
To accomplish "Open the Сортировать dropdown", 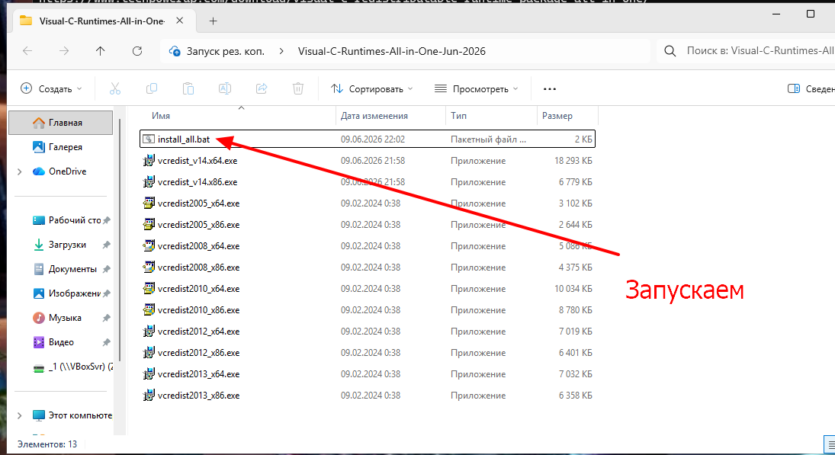I will (372, 89).
